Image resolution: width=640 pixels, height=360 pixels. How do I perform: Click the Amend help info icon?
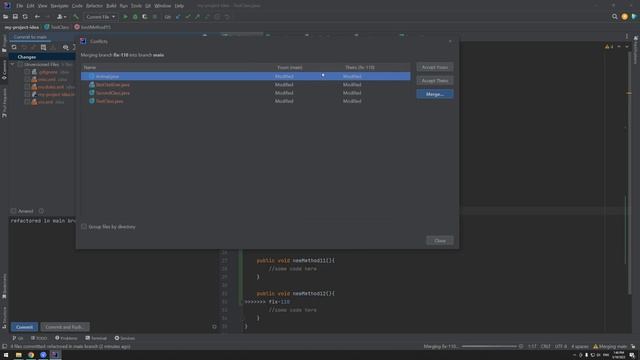coord(41,211)
